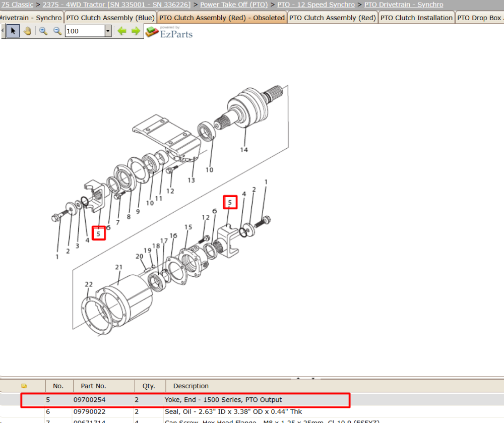The height and width of the screenshot is (423, 504).
Task: Click callout 3 on the diagram
Action: click(77, 246)
